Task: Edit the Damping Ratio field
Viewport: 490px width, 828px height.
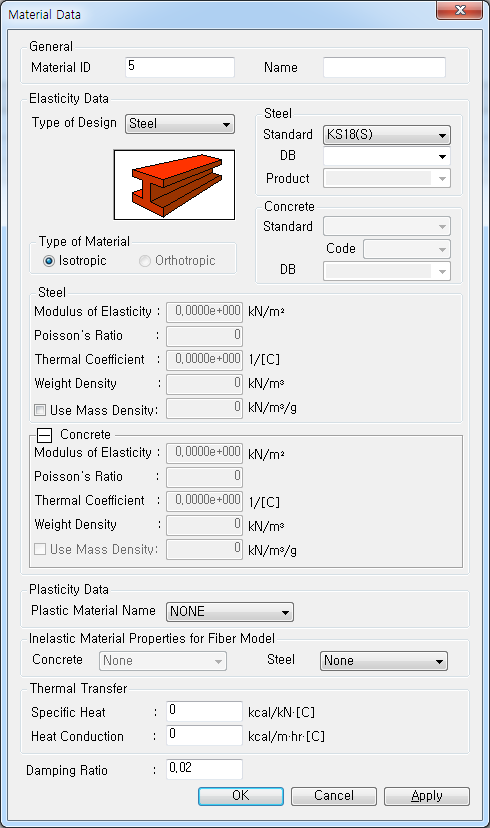Action: 204,769
